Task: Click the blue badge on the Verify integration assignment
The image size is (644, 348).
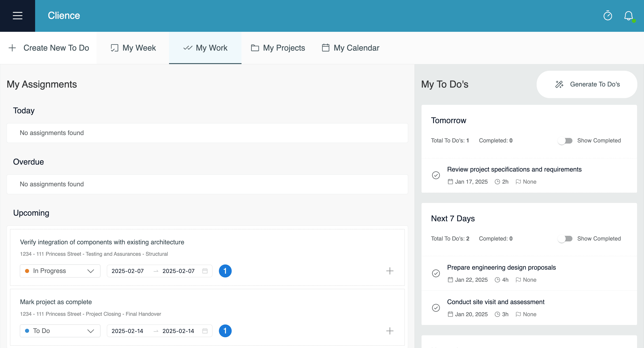Action: click(225, 271)
